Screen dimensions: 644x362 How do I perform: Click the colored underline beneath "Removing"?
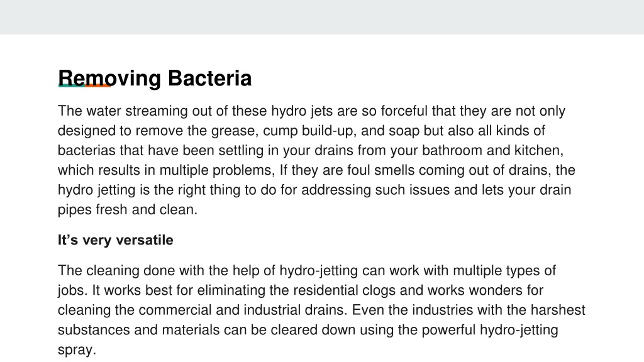pos(85,85)
